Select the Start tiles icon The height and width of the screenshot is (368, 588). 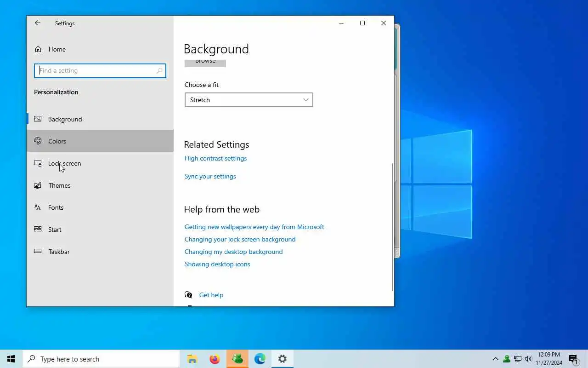[38, 230]
